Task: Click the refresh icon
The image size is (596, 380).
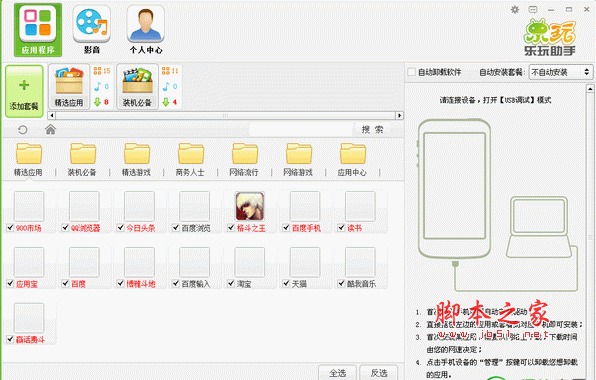Action: 22,130
